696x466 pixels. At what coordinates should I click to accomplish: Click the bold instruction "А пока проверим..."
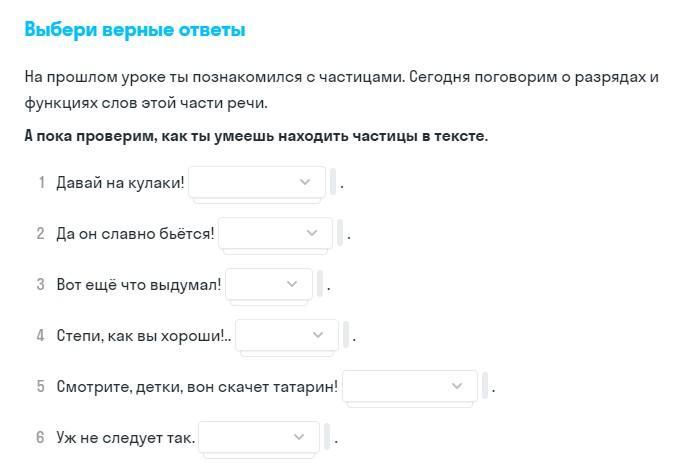pyautogui.click(x=256, y=136)
